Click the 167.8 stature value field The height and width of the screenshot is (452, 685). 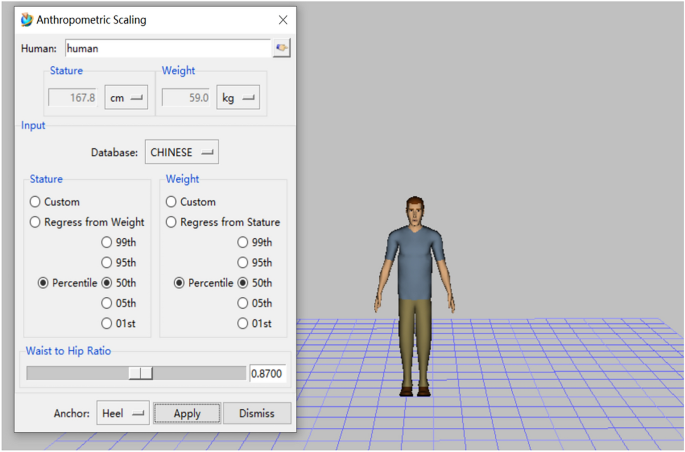coord(73,97)
